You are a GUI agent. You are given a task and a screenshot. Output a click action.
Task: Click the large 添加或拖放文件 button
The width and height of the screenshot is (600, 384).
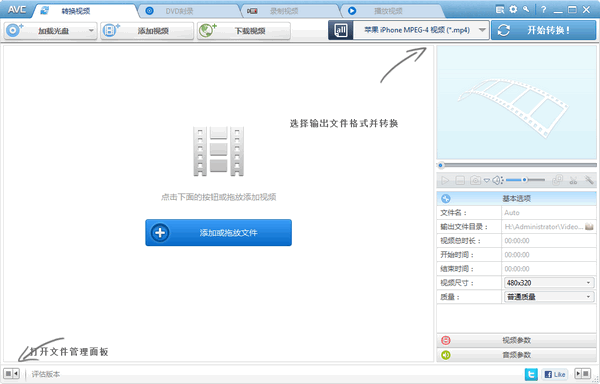pyautogui.click(x=218, y=233)
